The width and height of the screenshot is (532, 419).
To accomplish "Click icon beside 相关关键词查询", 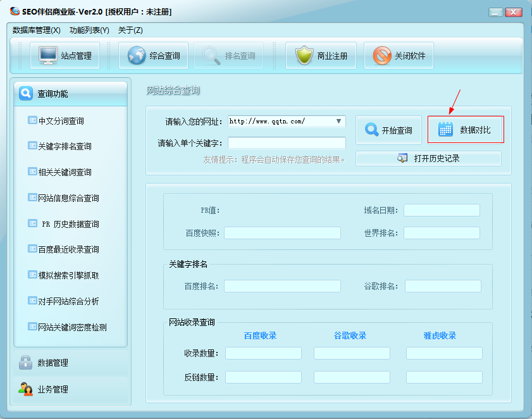I will (32, 172).
